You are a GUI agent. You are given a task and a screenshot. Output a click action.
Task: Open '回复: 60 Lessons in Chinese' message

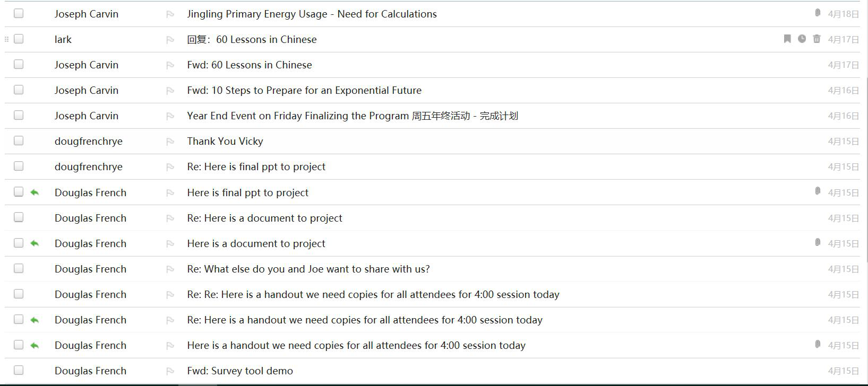(252, 39)
